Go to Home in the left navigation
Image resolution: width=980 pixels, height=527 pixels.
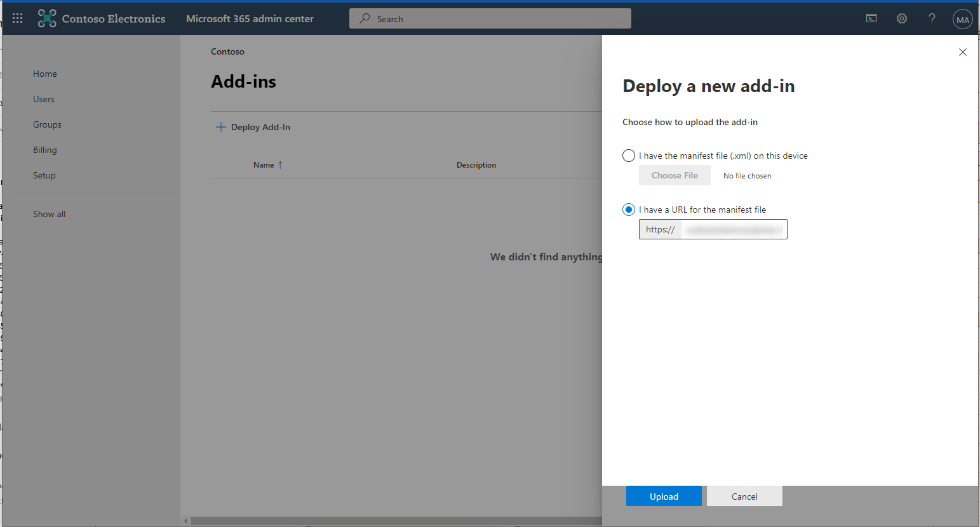(x=45, y=74)
